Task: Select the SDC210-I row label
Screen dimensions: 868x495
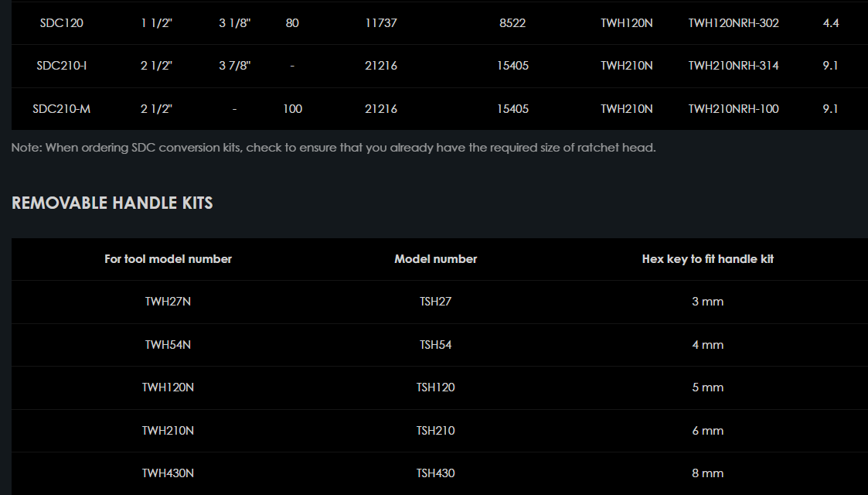Action: point(61,66)
